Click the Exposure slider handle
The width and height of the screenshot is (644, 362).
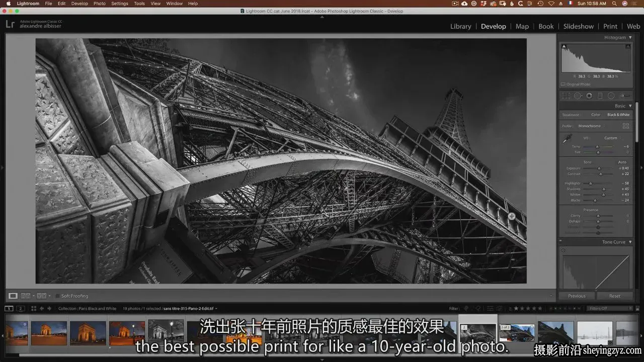point(599,168)
